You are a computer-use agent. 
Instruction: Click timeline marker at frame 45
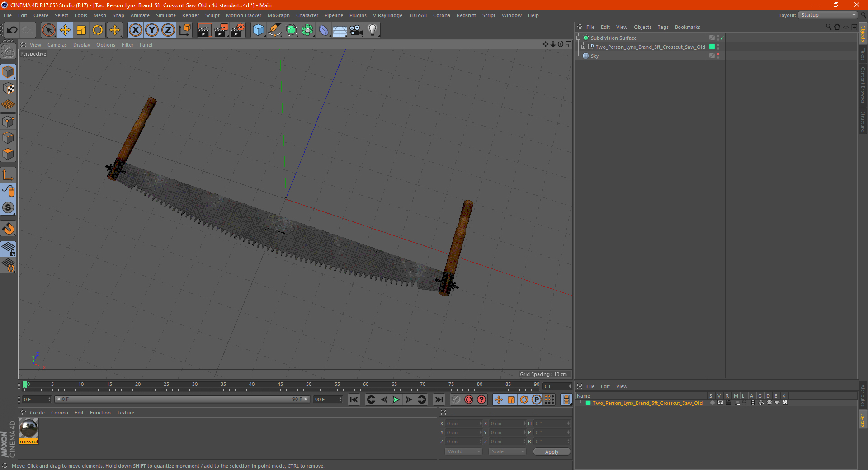280,385
